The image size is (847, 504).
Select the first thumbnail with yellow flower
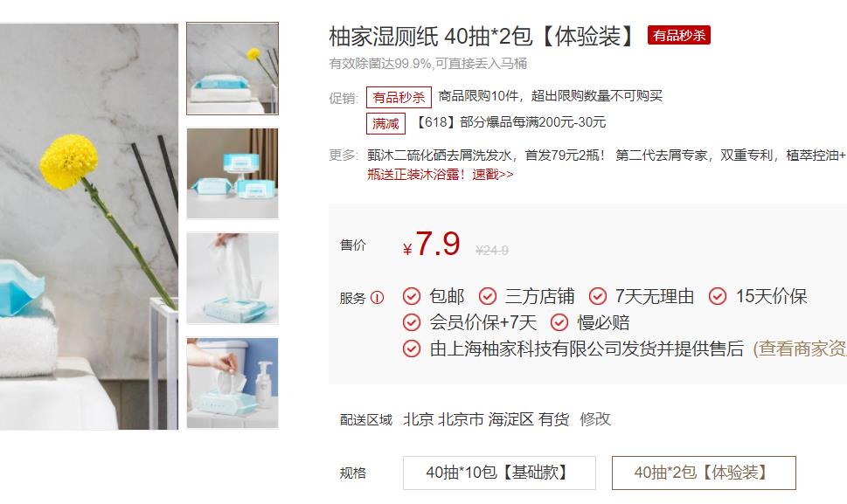[x=233, y=68]
